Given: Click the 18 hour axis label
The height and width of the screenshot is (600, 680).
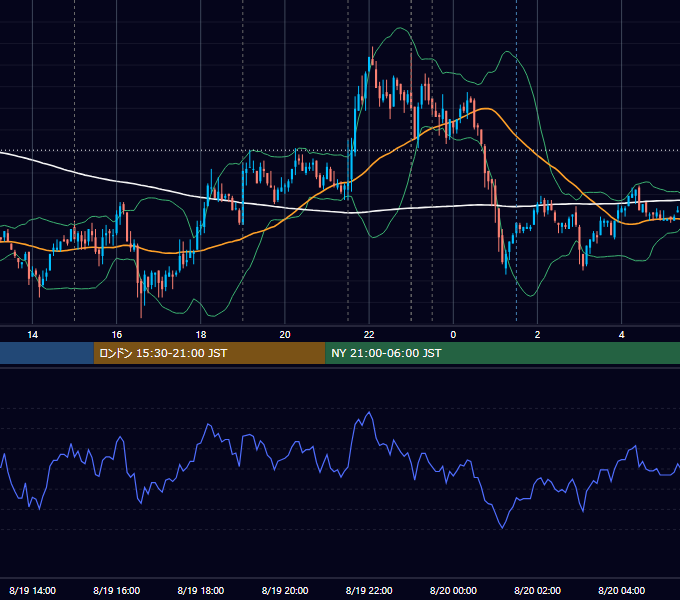Looking at the screenshot, I should click(201, 335).
